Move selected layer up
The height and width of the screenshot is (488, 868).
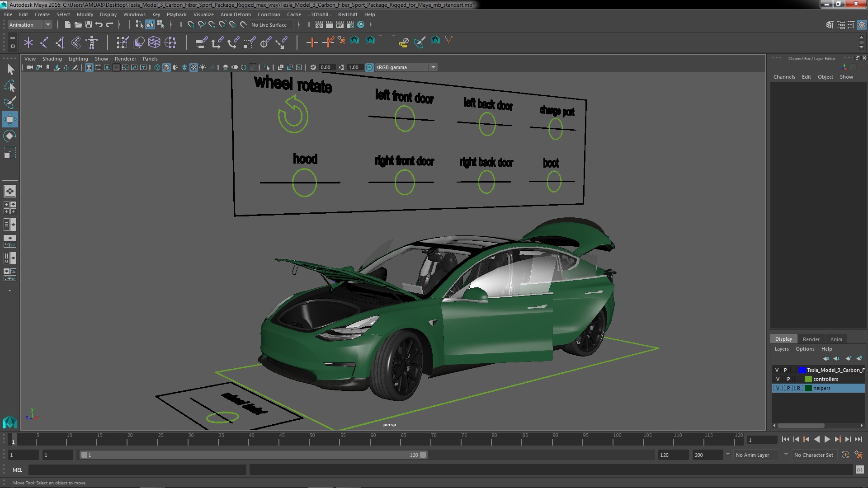pyautogui.click(x=826, y=358)
